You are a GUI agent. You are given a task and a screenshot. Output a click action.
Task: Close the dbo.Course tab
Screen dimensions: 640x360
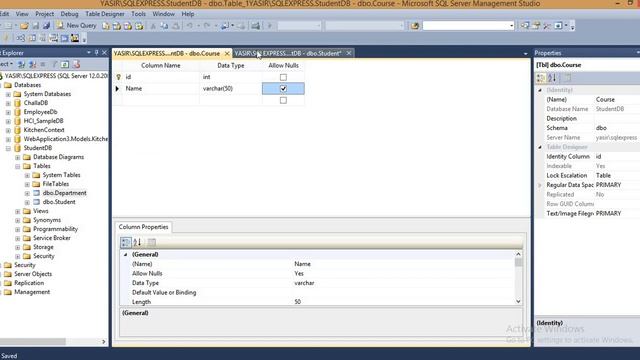[x=227, y=53]
